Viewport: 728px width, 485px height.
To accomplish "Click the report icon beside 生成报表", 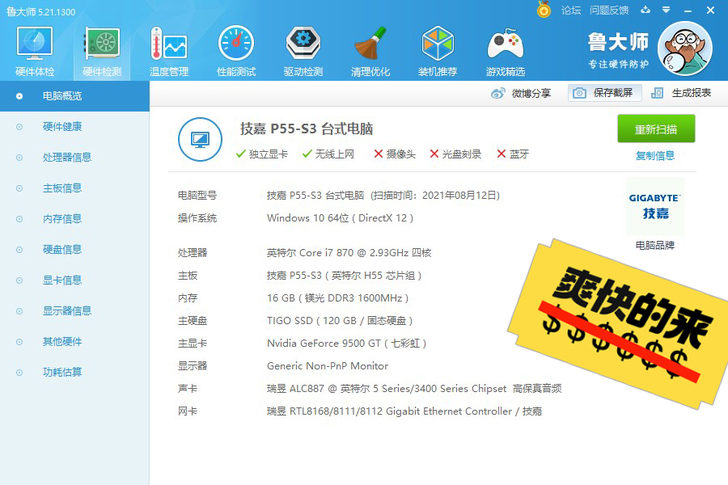I will [657, 93].
